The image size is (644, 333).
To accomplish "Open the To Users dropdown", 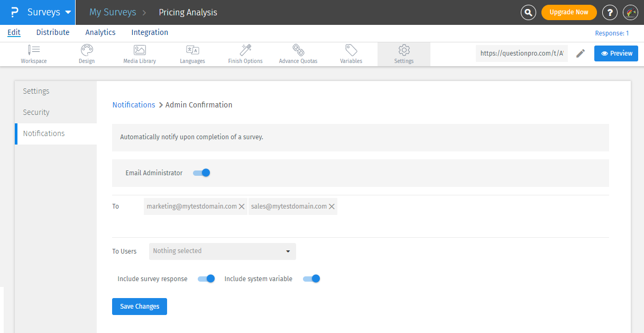I will pos(223,251).
